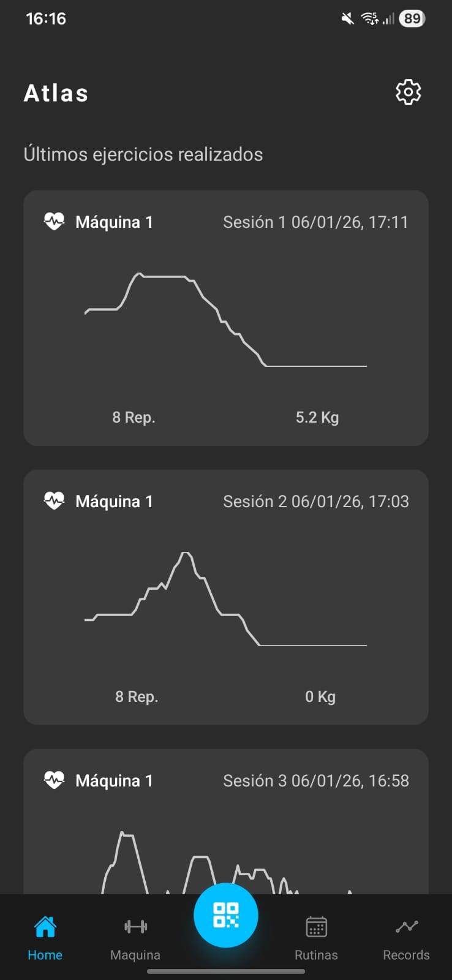Tap the heart pulse icon on Sesión 3
Screen dimensions: 452x980
(x=55, y=780)
